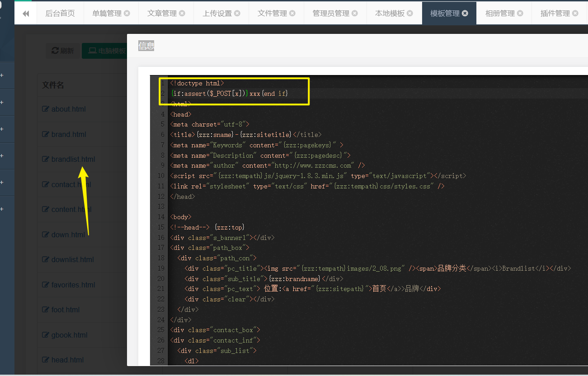Screen dimensions: 588x376
Task: Click the 刷新 refresh button
Action: [62, 51]
